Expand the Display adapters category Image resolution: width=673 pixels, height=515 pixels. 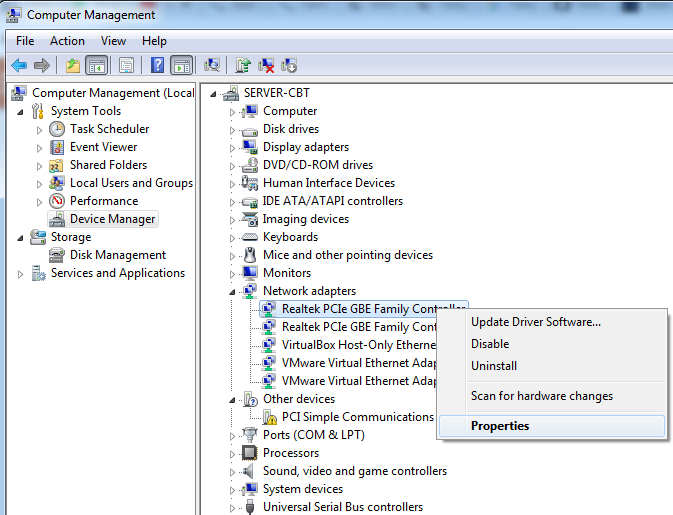tap(232, 148)
